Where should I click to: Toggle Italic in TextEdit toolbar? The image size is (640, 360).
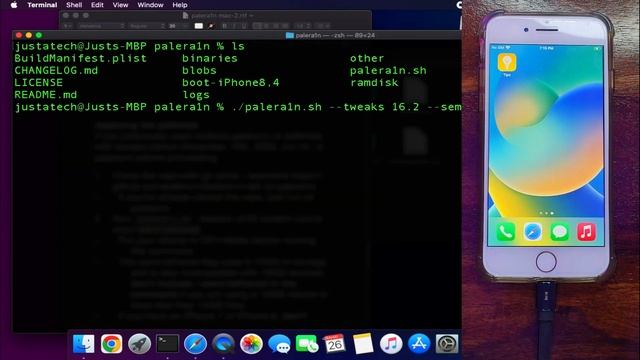234,26
